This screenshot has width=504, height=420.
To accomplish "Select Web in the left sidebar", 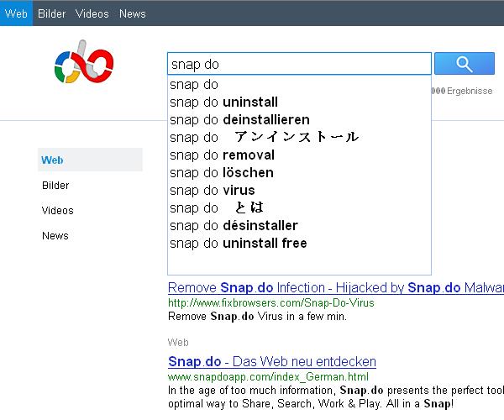I will click(x=90, y=160).
